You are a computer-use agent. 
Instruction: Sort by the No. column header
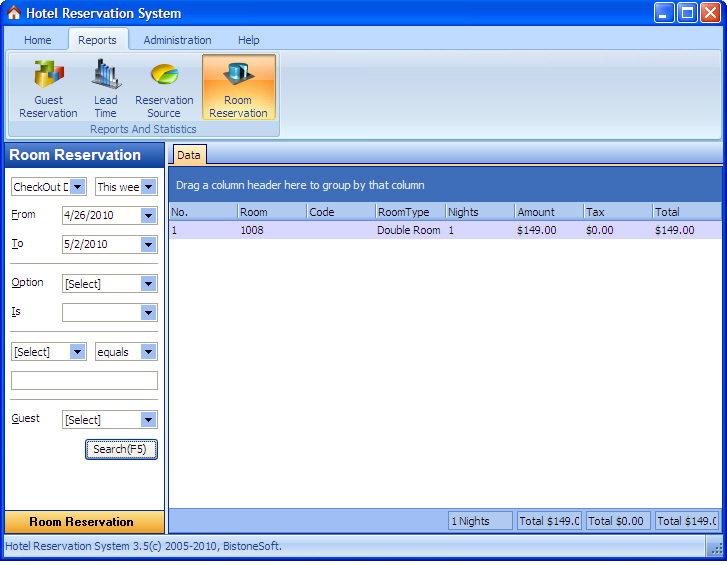pyautogui.click(x=204, y=212)
